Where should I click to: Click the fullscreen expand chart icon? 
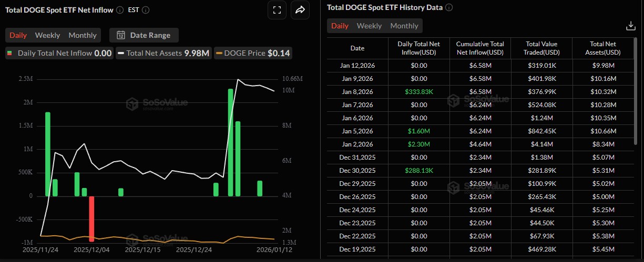(x=277, y=9)
